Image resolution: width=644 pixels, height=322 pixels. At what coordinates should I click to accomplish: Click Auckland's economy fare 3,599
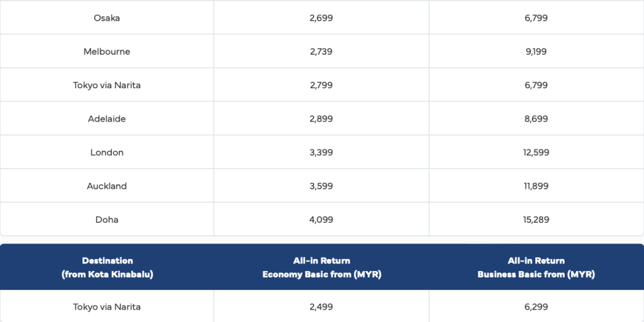pos(321,186)
